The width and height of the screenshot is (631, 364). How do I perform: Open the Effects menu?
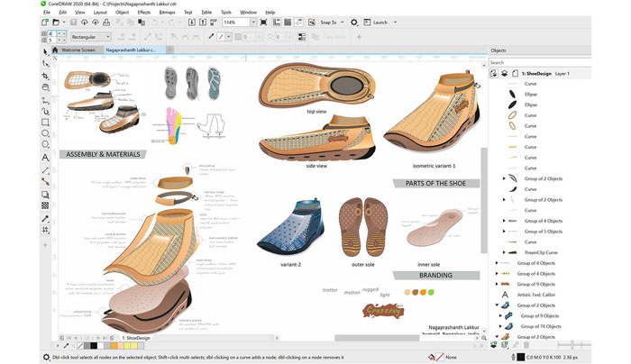(142, 12)
